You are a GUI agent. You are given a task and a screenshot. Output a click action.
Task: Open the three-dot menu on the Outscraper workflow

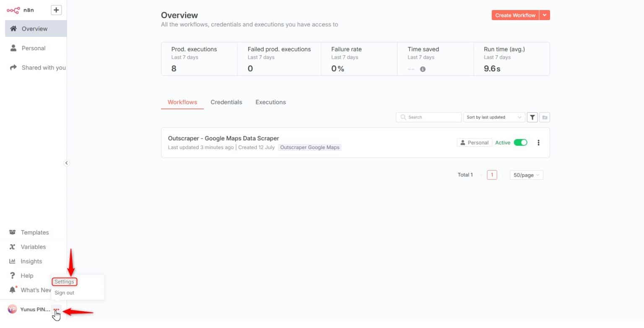pos(538,142)
